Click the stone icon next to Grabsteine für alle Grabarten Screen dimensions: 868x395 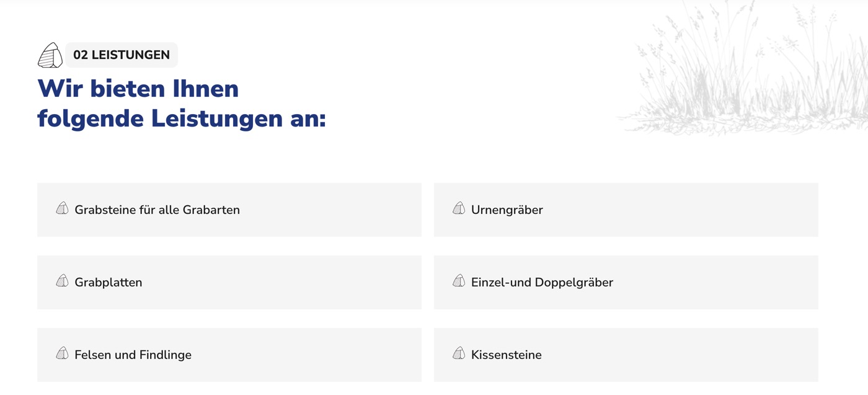point(62,208)
